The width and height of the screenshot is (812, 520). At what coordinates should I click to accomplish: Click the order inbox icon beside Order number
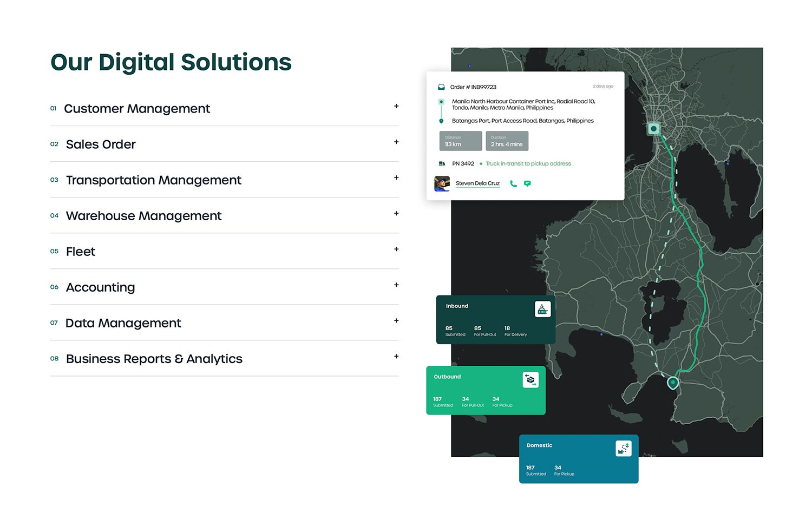[x=441, y=87]
